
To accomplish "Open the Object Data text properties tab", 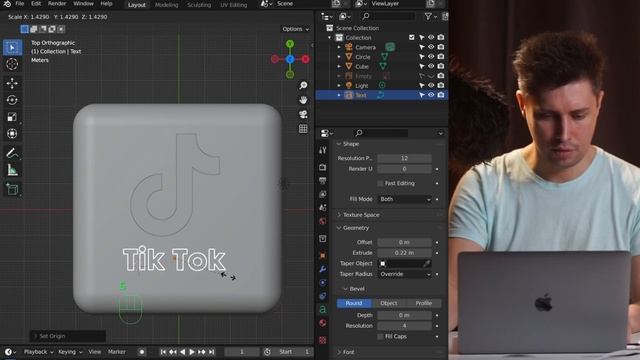I will (322, 310).
